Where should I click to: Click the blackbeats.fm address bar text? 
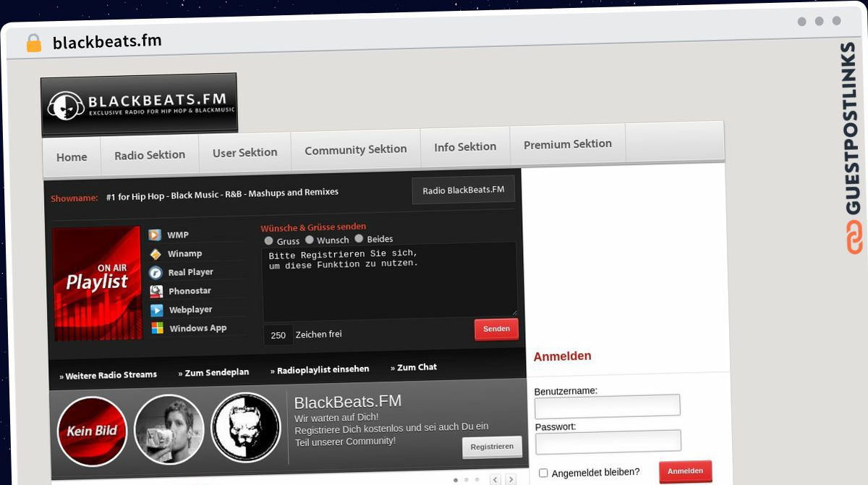point(107,42)
